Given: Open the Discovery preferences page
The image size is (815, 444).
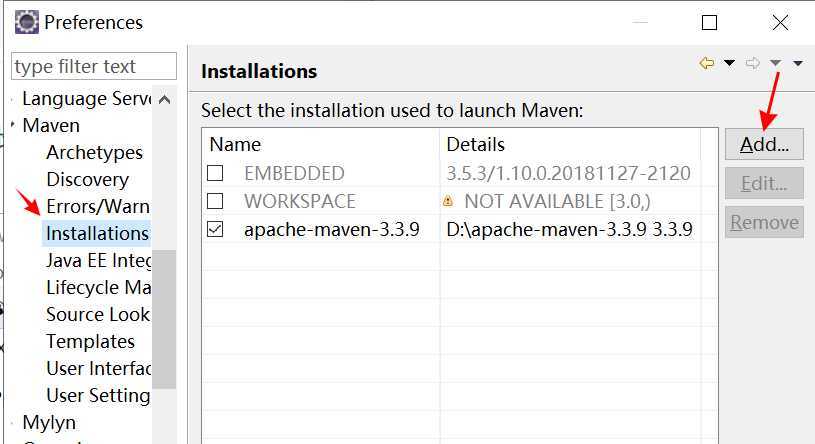Looking at the screenshot, I should pyautogui.click(x=87, y=179).
